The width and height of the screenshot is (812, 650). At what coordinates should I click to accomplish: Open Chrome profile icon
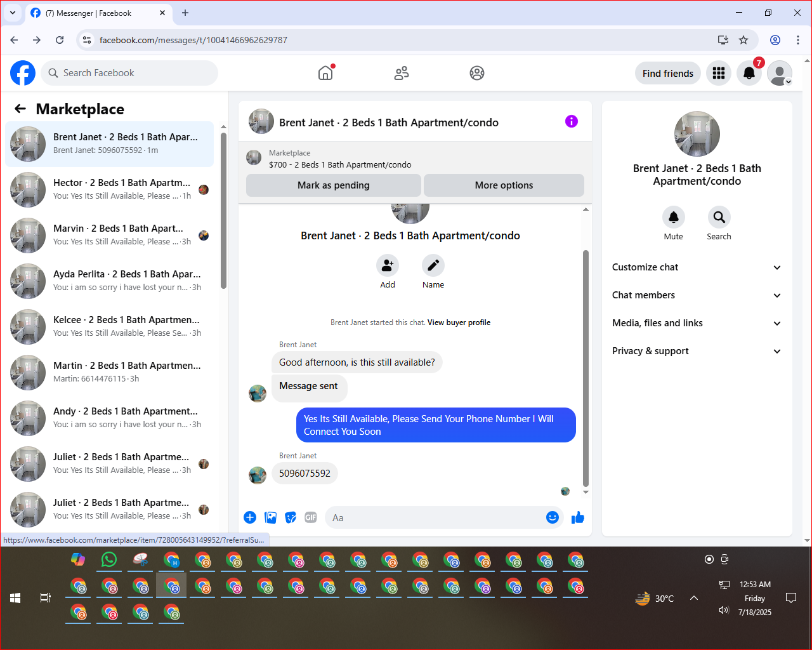click(775, 40)
